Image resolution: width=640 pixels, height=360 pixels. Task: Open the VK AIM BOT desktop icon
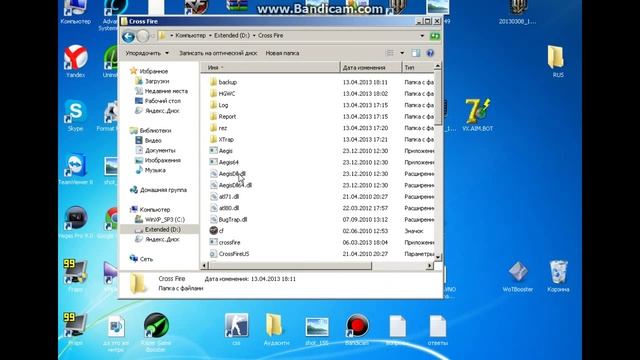pos(478,115)
